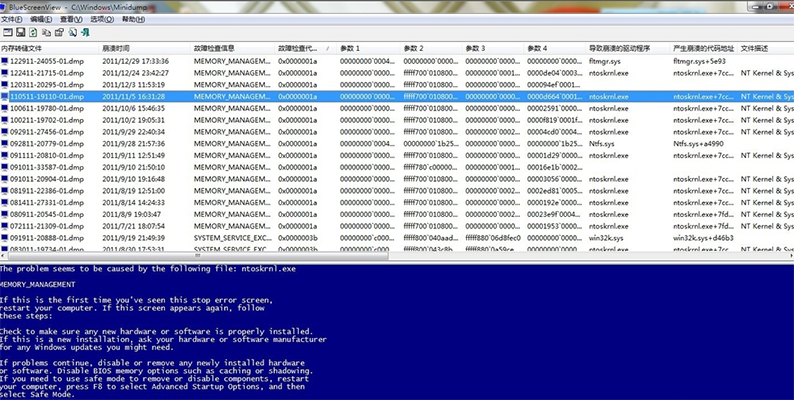Click the file icon of 122911-24055-01.dmp
Screen dimensions: 794x400
point(5,61)
